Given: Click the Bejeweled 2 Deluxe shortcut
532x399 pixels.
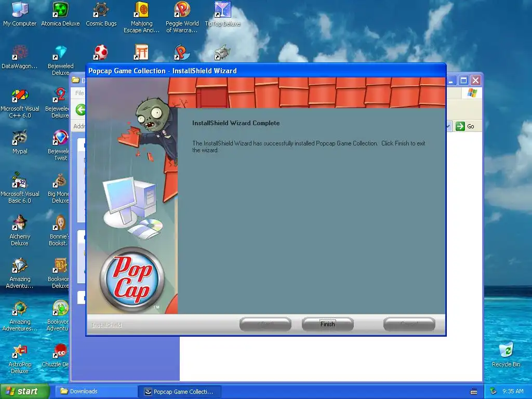Looking at the screenshot, I should click(58, 103).
